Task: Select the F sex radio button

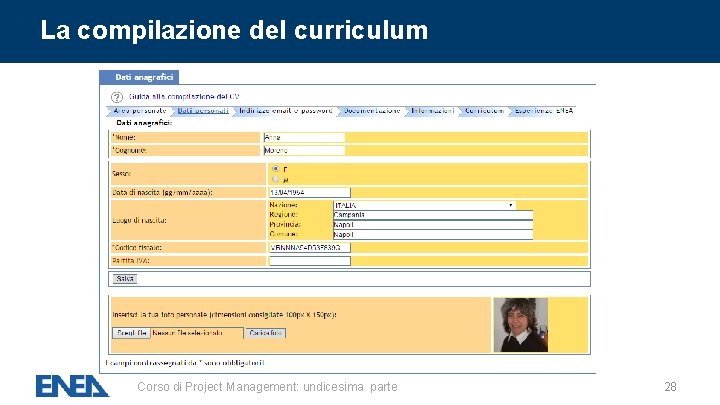Action: point(276,169)
